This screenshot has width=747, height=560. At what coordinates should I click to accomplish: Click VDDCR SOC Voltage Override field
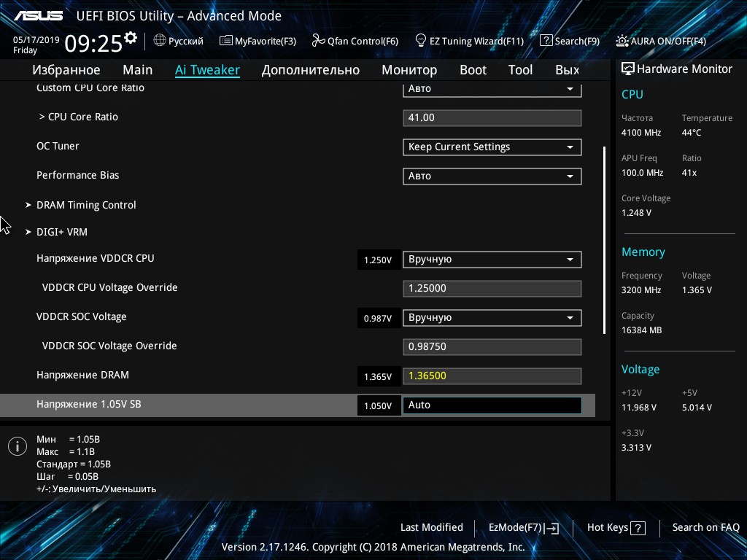click(492, 347)
